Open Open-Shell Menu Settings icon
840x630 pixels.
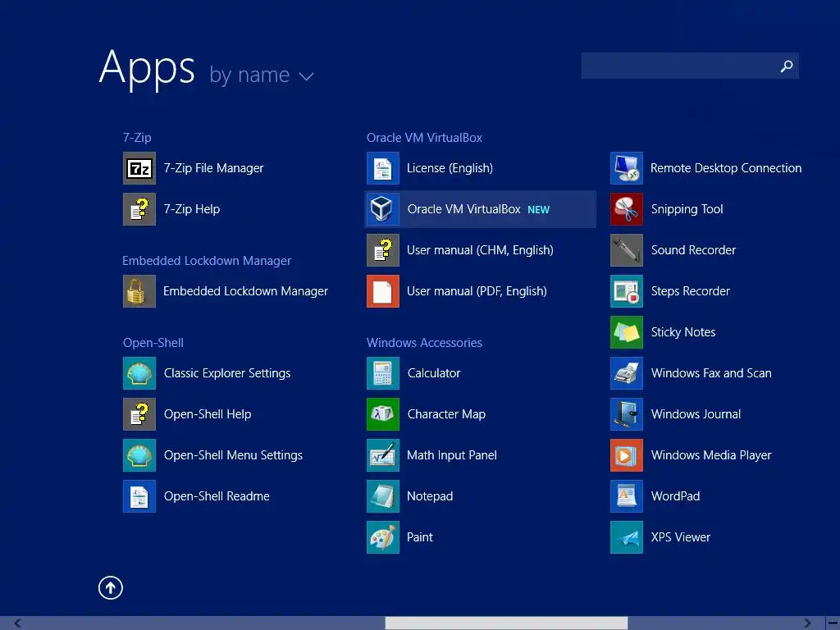tap(139, 455)
